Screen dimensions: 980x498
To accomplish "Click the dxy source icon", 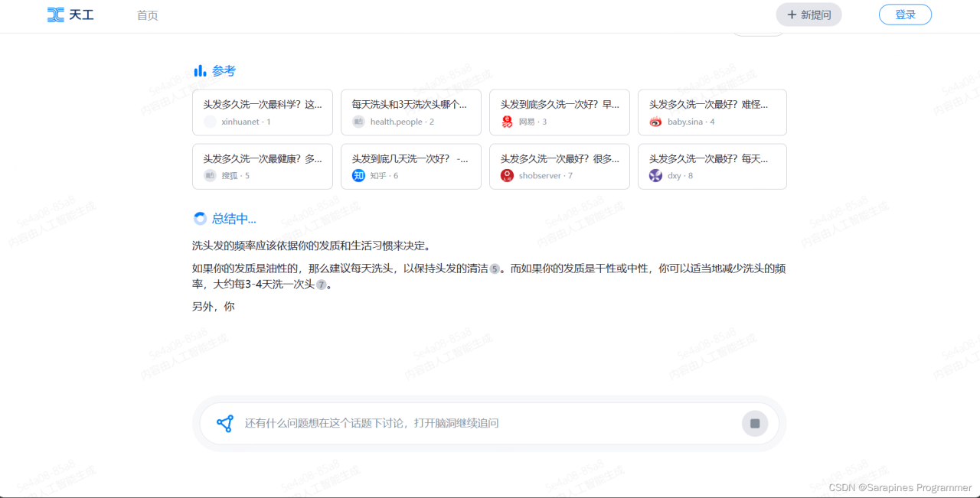I will (x=655, y=175).
